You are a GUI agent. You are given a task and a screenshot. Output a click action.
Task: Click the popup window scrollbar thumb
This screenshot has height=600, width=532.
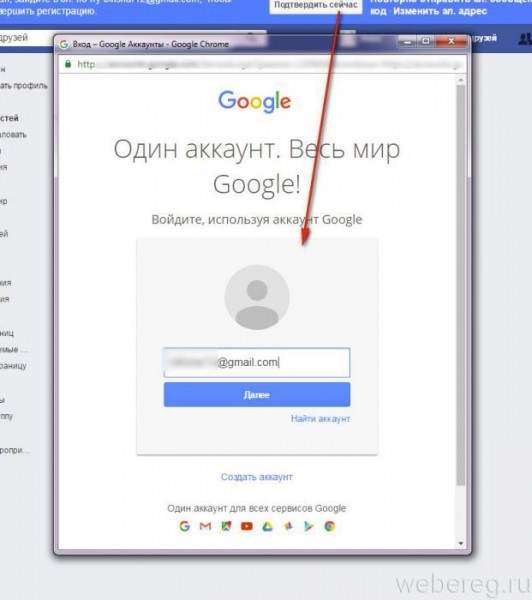(461, 285)
